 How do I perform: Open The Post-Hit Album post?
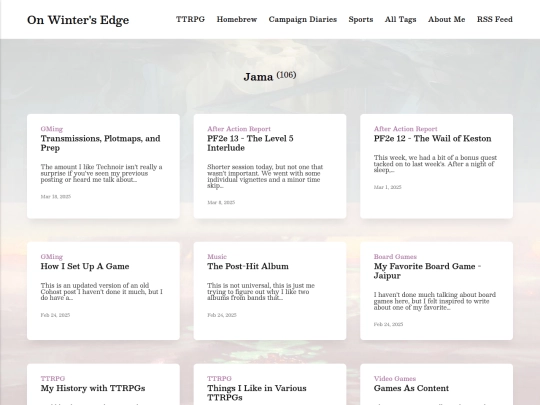click(248, 266)
